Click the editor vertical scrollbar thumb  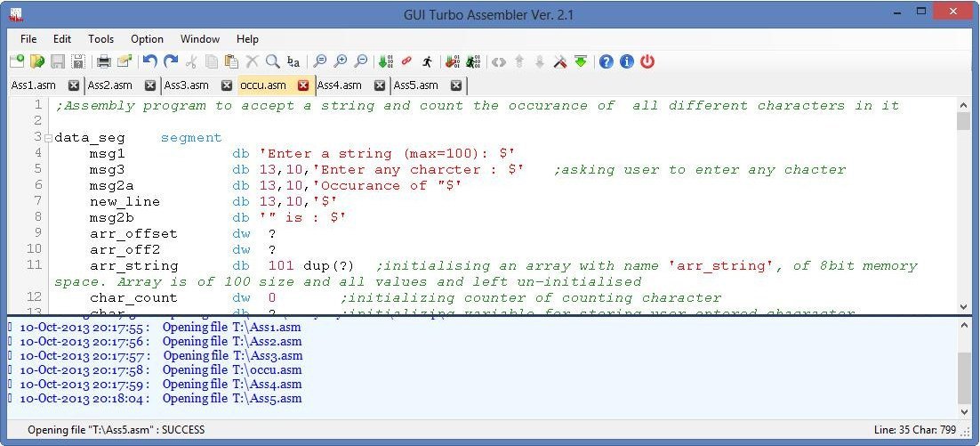(x=963, y=122)
